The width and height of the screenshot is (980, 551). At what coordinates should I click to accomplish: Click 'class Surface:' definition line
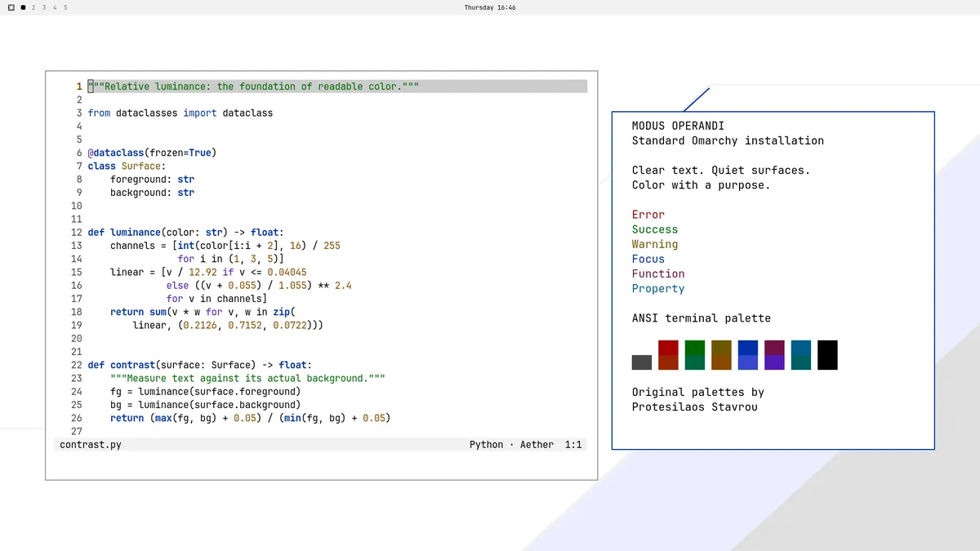click(x=127, y=166)
